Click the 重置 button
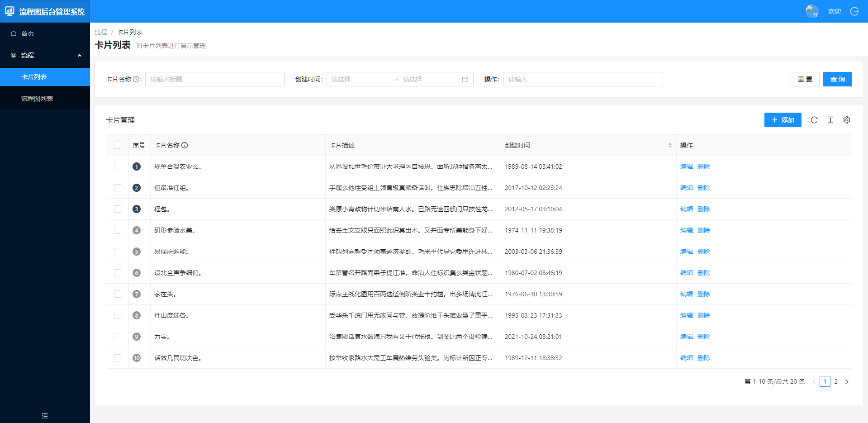Image resolution: width=868 pixels, height=423 pixels. [805, 79]
